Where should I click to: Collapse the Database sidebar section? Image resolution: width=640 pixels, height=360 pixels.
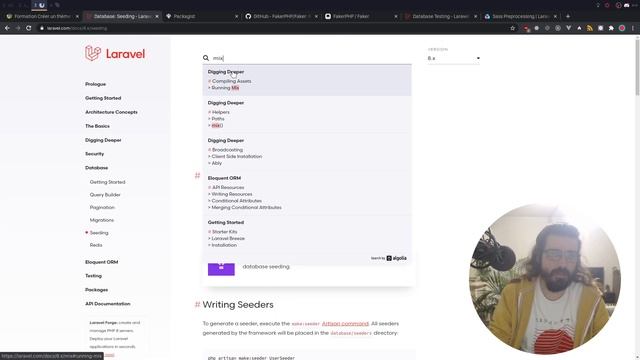[x=96, y=168]
